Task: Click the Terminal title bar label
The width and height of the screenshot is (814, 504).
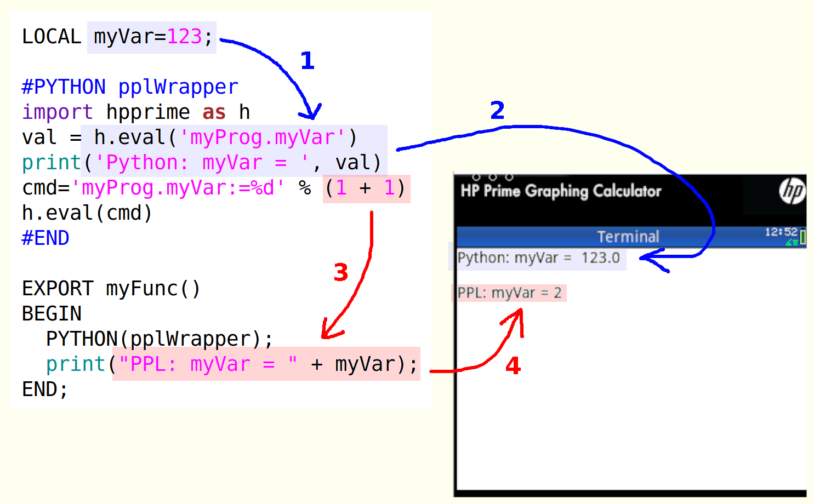Action: pos(628,237)
